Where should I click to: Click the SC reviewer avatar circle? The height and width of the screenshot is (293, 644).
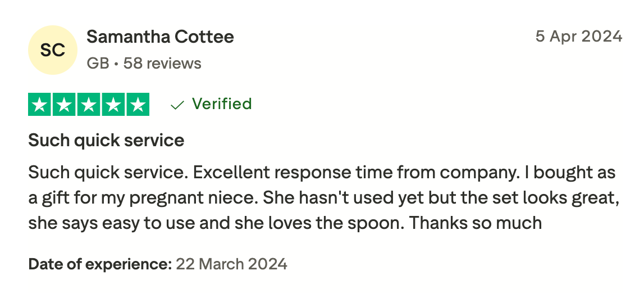coord(53,50)
